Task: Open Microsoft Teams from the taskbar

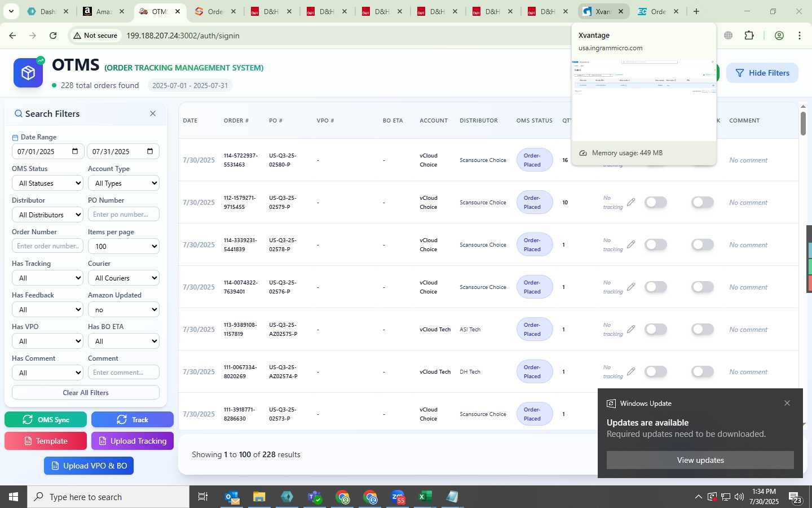Action: (315, 497)
